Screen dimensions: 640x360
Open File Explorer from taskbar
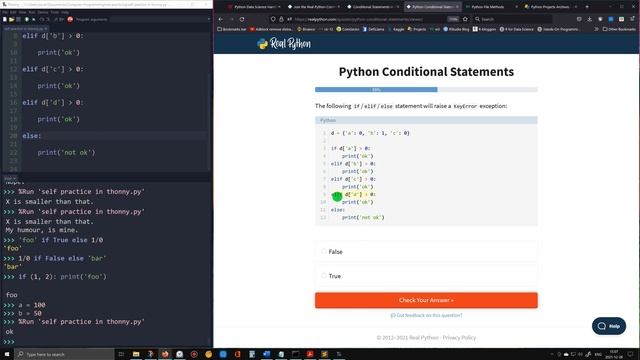coord(136,354)
